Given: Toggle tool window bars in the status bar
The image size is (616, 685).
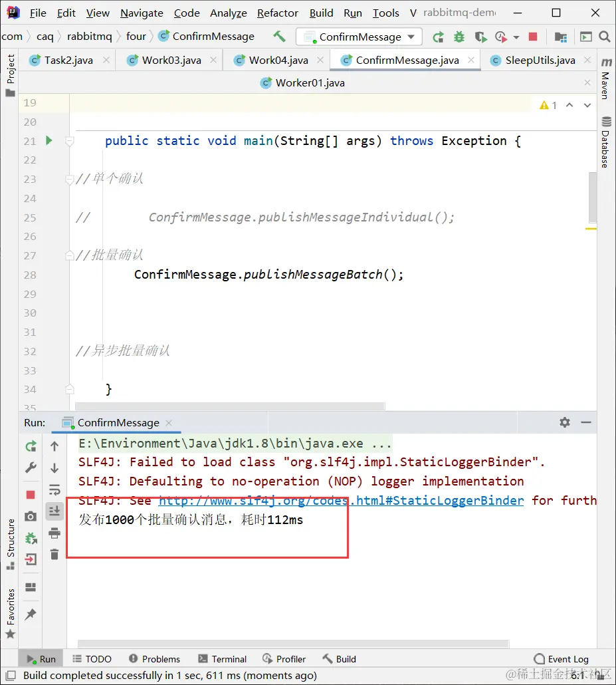Looking at the screenshot, I should 11,676.
